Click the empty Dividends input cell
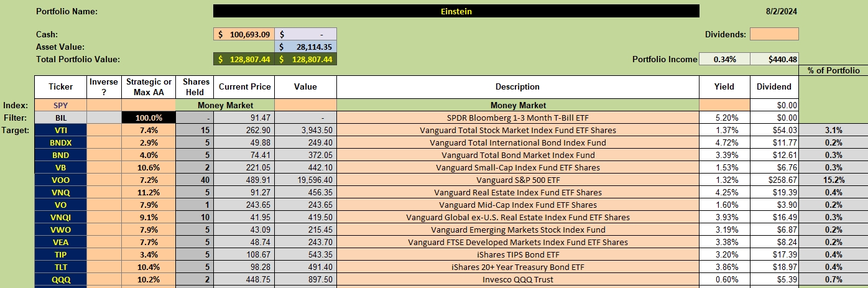The image size is (868, 288). tap(774, 34)
